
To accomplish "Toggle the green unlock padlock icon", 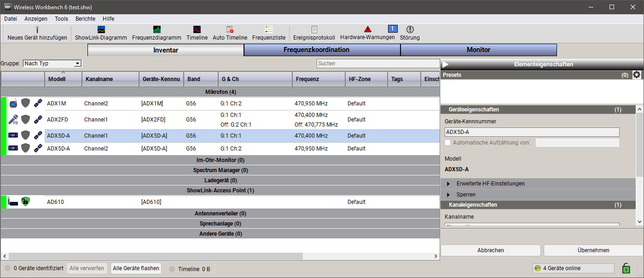I will 626,268.
